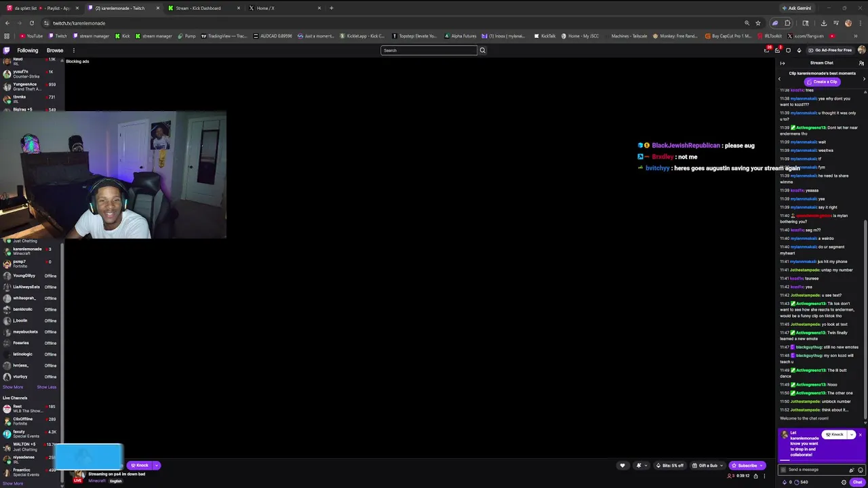Open the chat community users icon

point(861,63)
